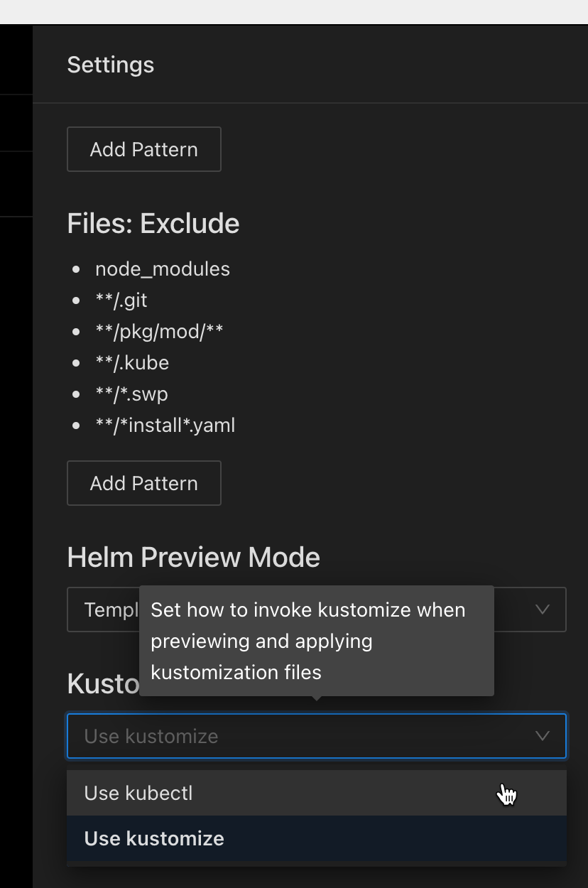Select the **/*.swp exclude pattern
588x888 pixels.
131,394
